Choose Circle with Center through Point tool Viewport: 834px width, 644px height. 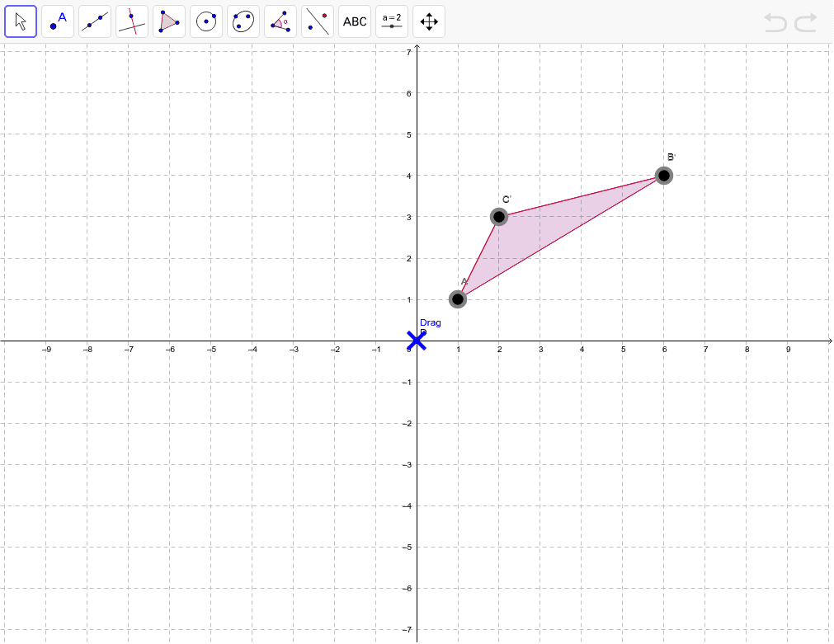206,21
